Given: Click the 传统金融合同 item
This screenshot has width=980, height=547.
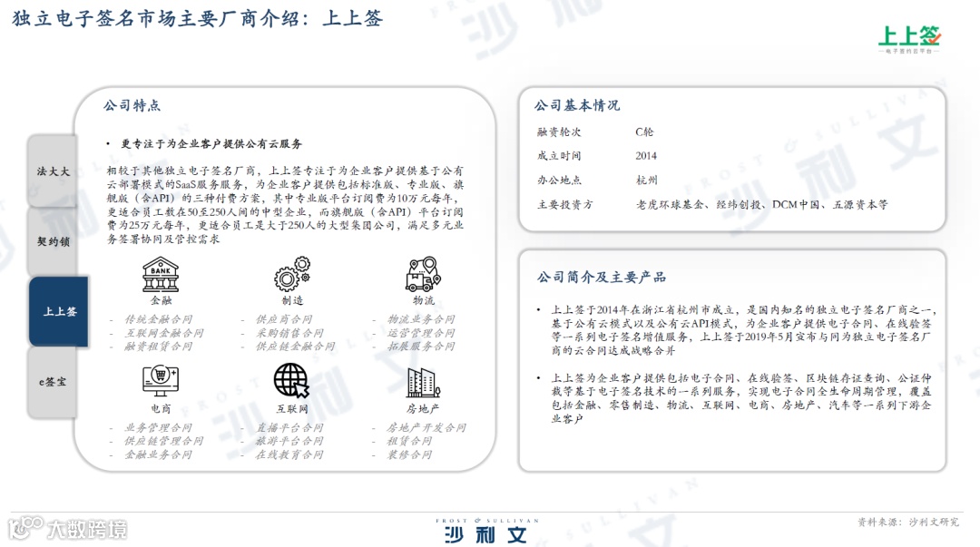Looking at the screenshot, I should 158,319.
